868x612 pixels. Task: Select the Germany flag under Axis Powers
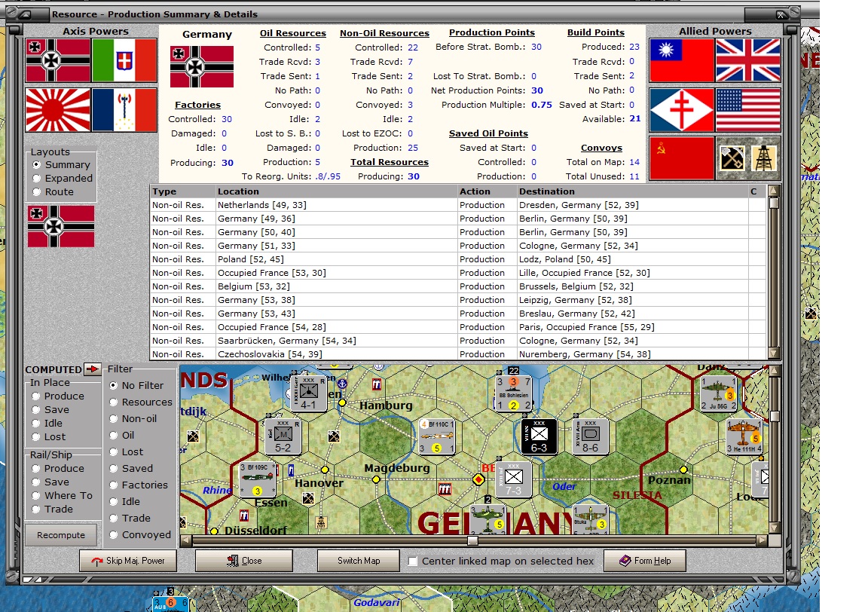(58, 60)
